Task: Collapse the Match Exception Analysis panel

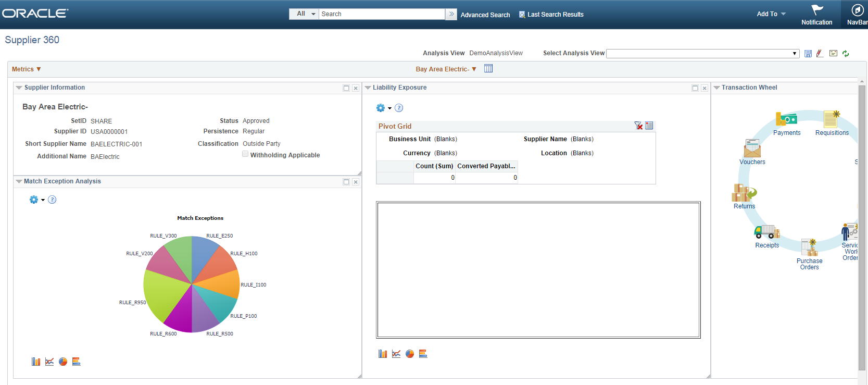Action: [19, 181]
